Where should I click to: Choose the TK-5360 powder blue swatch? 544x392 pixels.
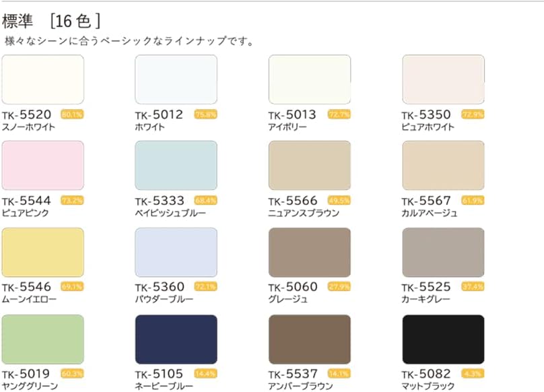(x=176, y=253)
